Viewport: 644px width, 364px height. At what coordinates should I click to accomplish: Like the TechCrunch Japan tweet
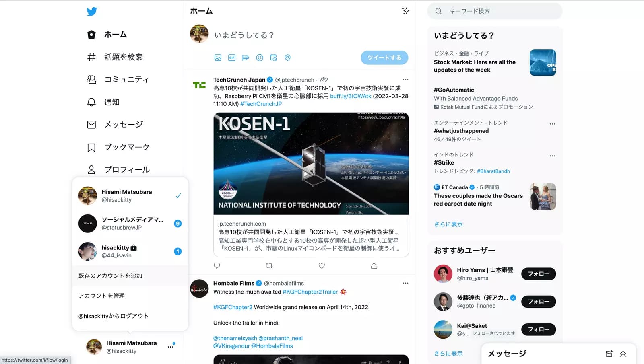click(322, 265)
